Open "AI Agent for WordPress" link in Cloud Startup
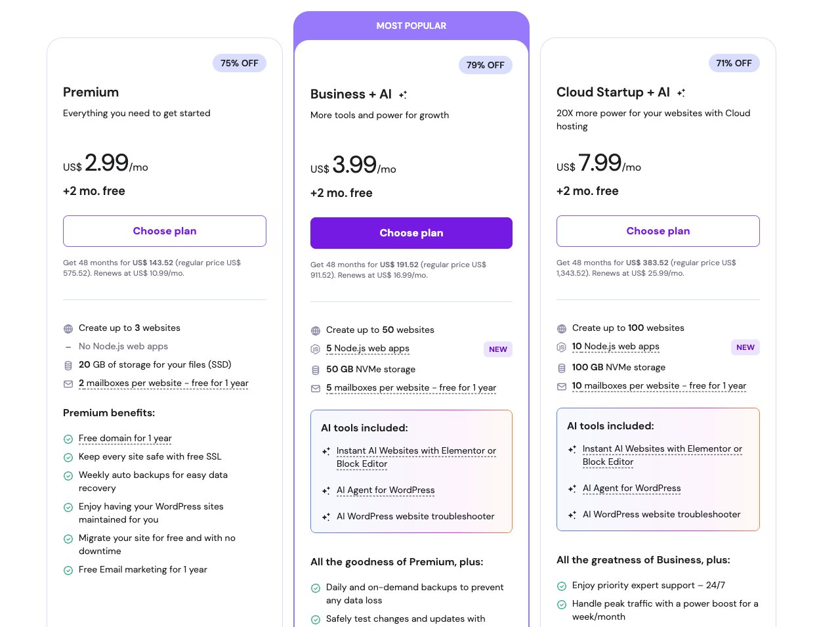 pos(632,488)
